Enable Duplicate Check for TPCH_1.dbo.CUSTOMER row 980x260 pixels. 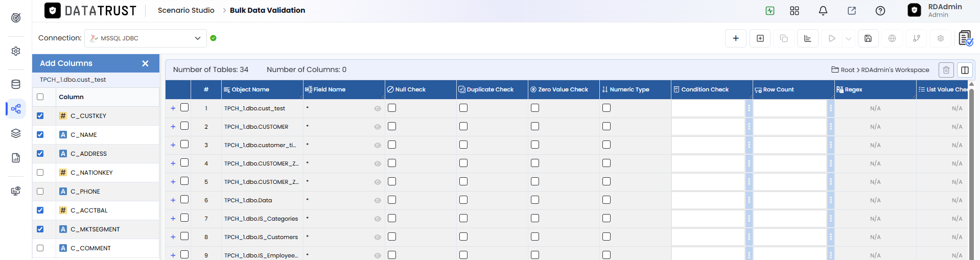tap(463, 126)
